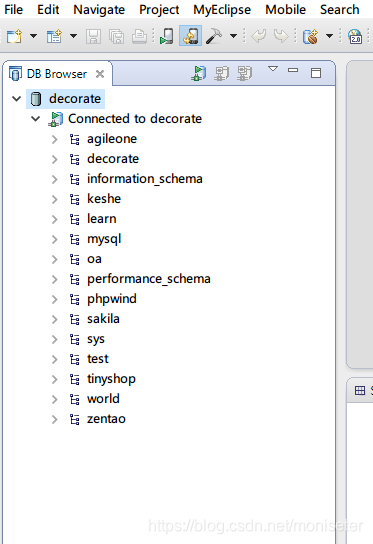This screenshot has width=373, height=544.
Task: Minimize the DB Browser view
Action: (x=293, y=70)
